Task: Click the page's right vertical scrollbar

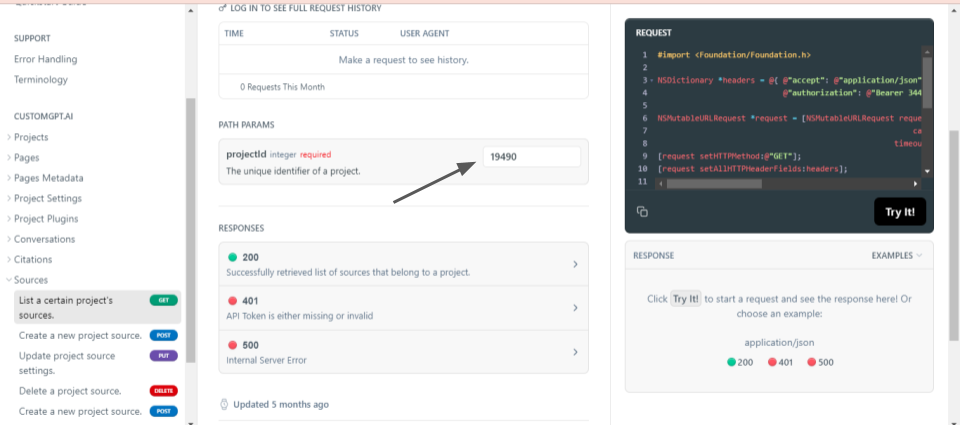Action: [x=954, y=236]
